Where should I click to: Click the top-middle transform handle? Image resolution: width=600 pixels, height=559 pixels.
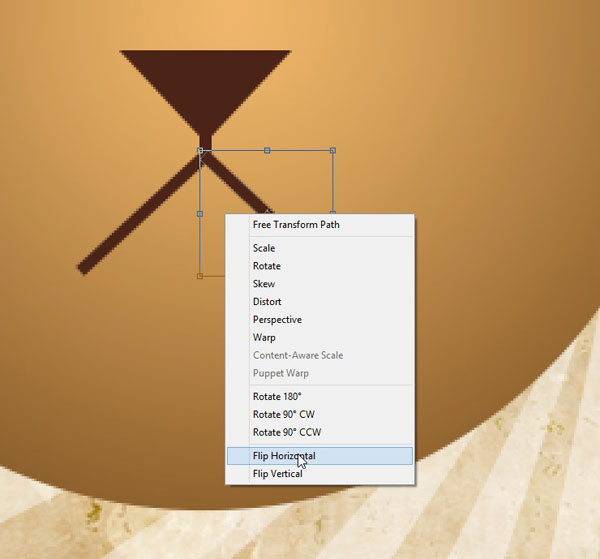(x=267, y=151)
